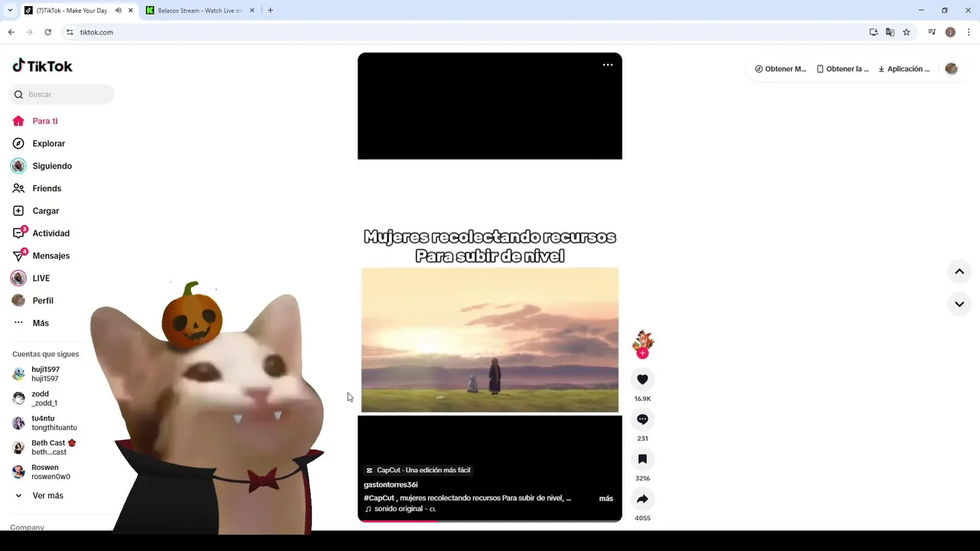Select the Para ti home icon
980x551 pixels.
pos(18,121)
